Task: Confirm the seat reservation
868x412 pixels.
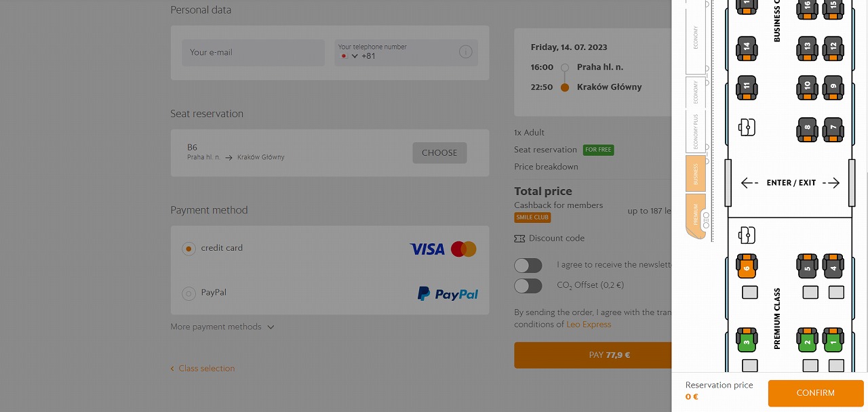Action: point(816,393)
